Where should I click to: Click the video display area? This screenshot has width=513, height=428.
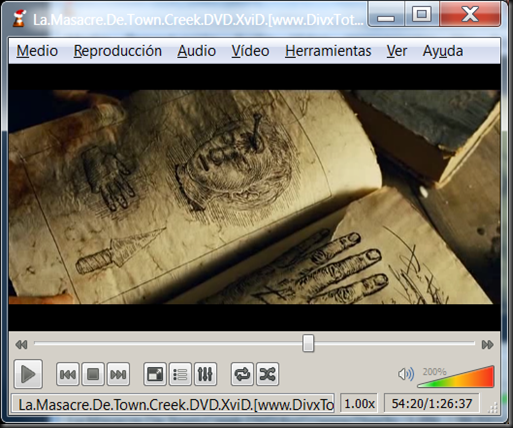point(254,197)
